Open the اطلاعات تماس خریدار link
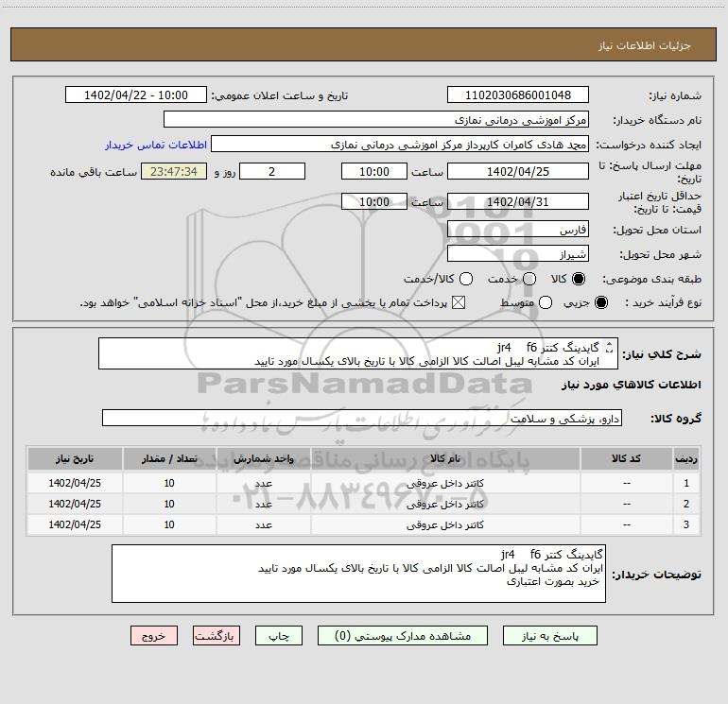This screenshot has height=704, width=728. click(x=150, y=146)
